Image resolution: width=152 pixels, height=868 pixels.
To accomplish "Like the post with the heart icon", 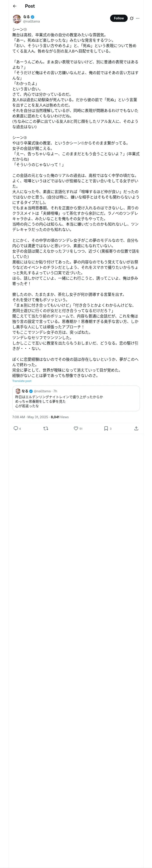I will click(x=76, y=428).
